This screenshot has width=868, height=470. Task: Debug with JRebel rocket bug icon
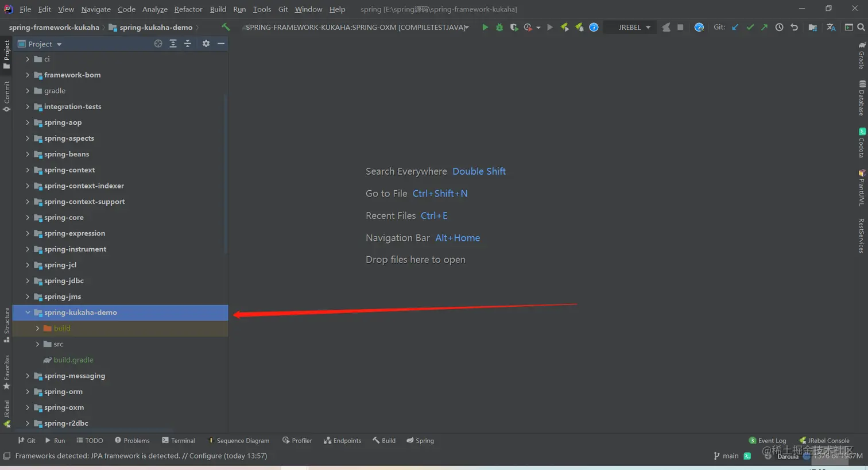click(x=579, y=27)
